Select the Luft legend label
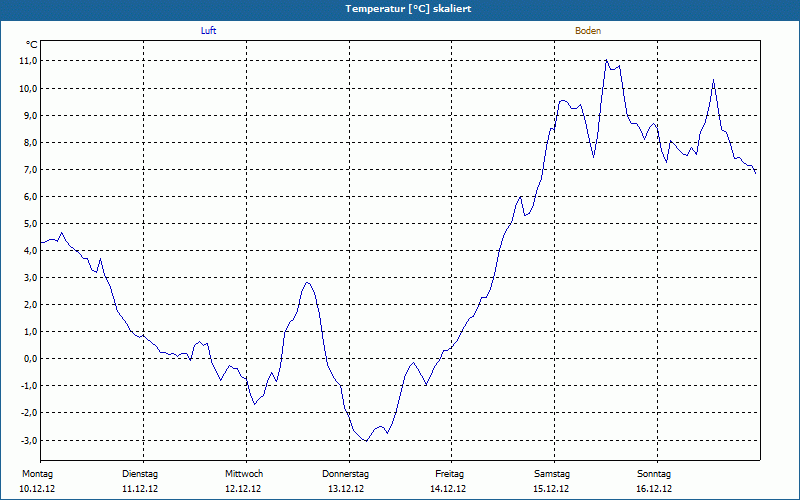Screen dimensions: 800x500 coord(208,31)
